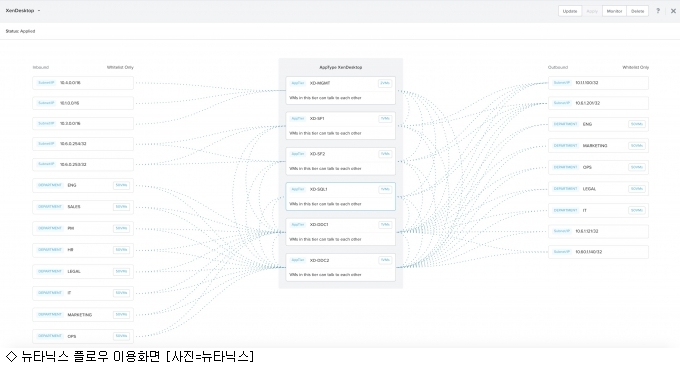This screenshot has width=680, height=368.
Task: Click VM count badge on XD-SF1 tier
Action: (385, 118)
